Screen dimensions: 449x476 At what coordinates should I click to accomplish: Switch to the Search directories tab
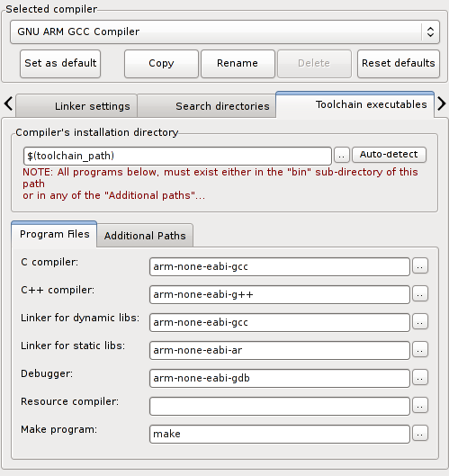207,106
